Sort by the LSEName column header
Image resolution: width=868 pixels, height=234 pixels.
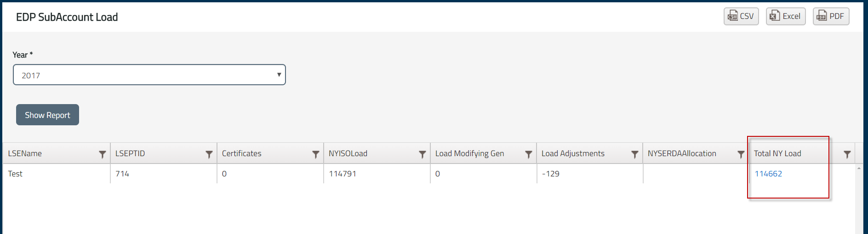coord(25,153)
